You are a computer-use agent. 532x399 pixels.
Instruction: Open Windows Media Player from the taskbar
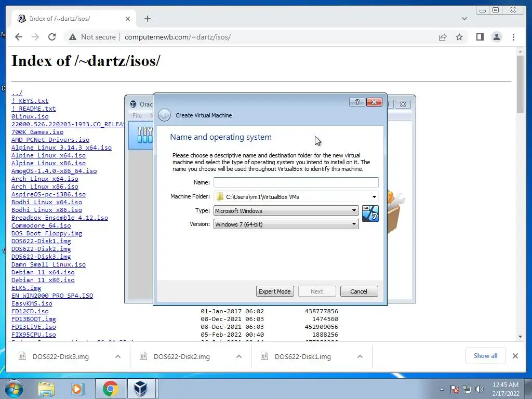tap(78, 389)
